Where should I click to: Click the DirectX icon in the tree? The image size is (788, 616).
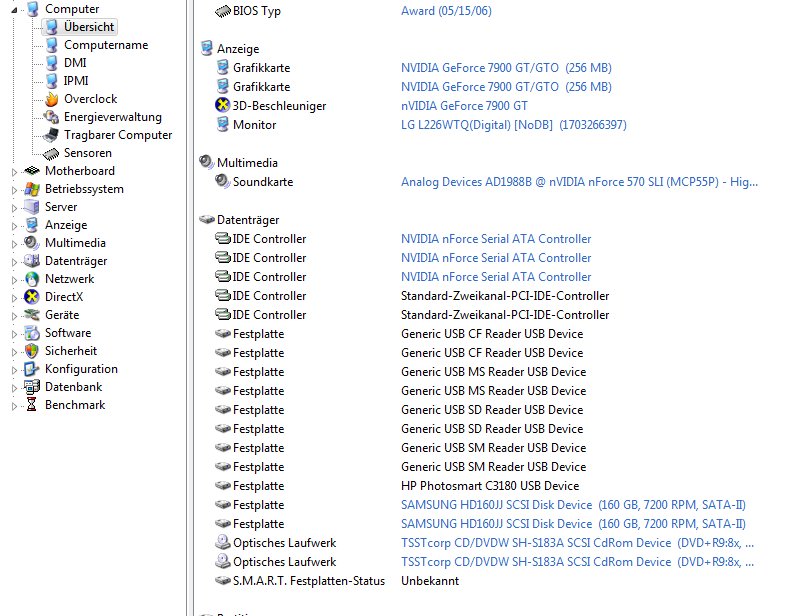[32, 297]
